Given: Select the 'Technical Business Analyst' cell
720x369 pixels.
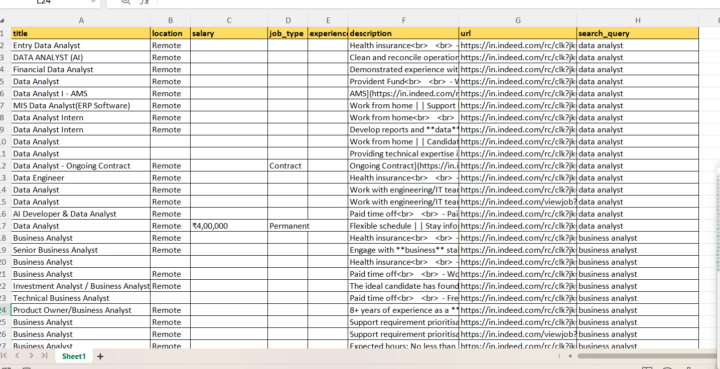Looking at the screenshot, I should coord(81,298).
